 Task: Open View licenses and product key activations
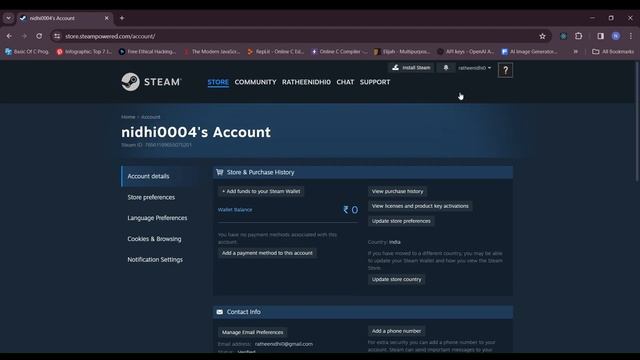point(420,206)
